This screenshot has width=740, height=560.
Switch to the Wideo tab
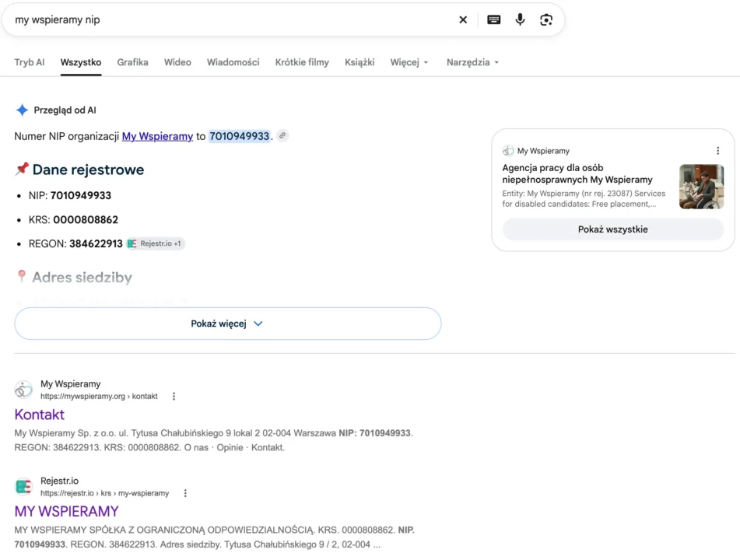[x=177, y=62]
